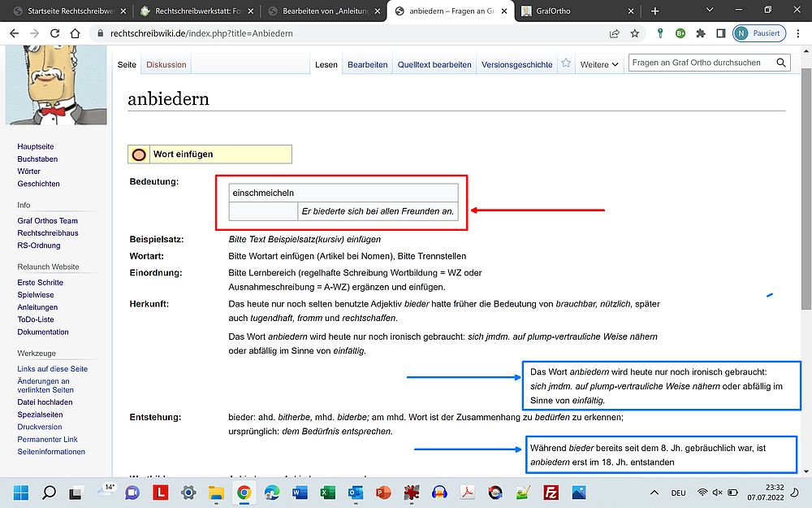
Task: Launch Microsoft Word from the taskbar
Action: pyautogui.click(x=300, y=492)
